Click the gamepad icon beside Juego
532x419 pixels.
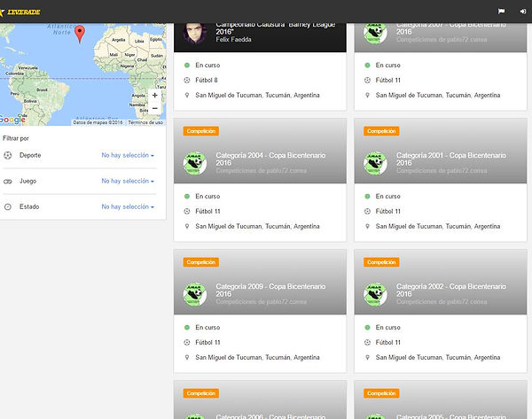click(x=7, y=182)
